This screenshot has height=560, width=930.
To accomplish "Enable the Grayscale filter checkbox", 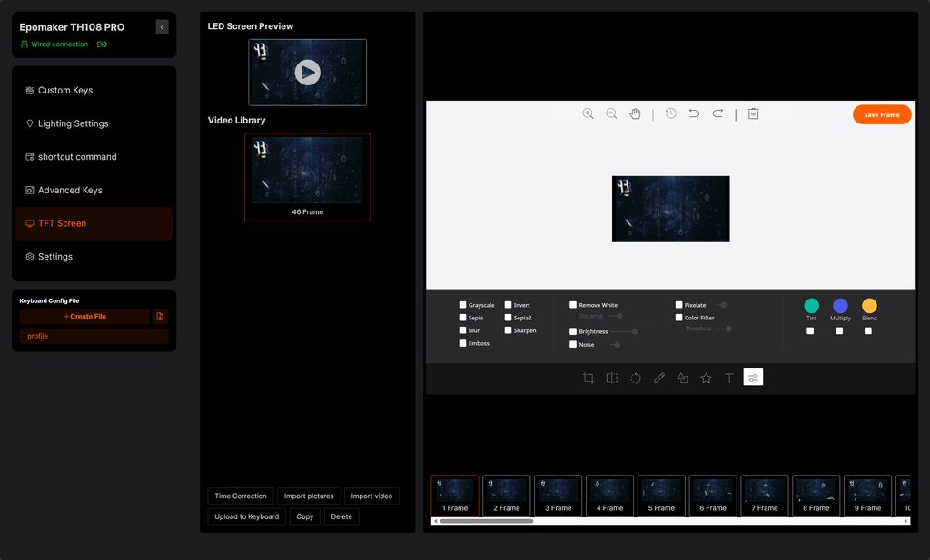I will point(462,305).
